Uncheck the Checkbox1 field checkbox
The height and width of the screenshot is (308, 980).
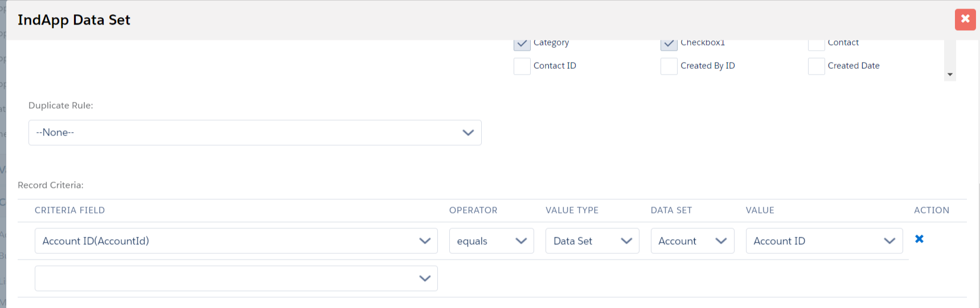[x=669, y=44]
